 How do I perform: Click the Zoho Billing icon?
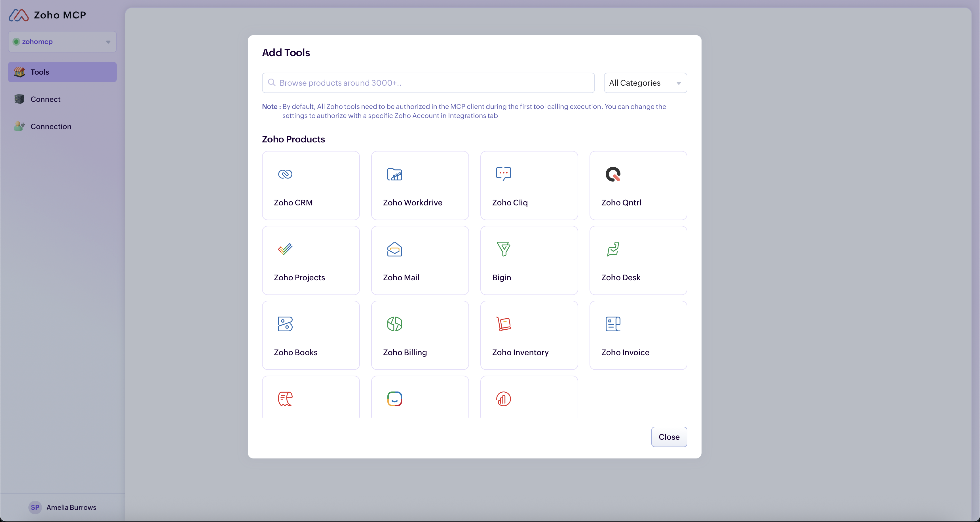[x=394, y=324]
